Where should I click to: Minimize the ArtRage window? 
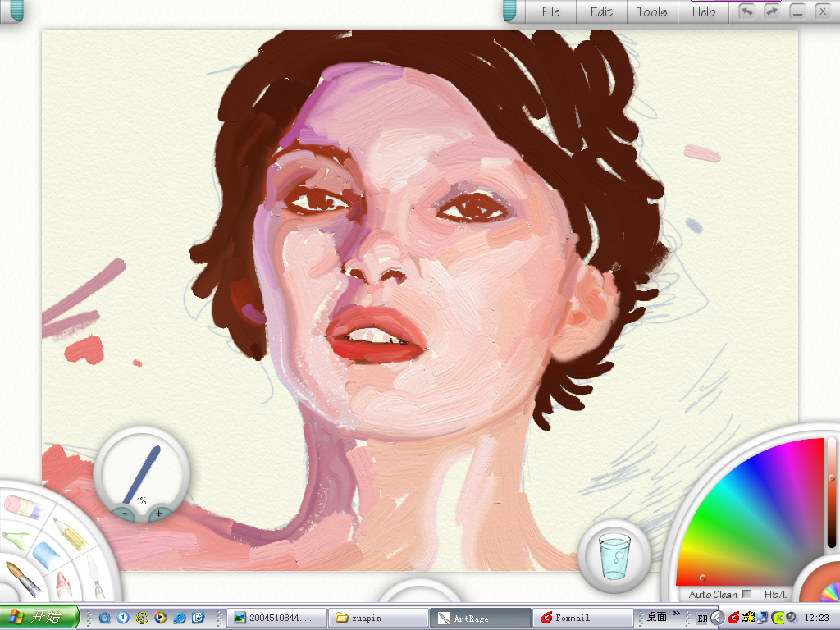797,11
